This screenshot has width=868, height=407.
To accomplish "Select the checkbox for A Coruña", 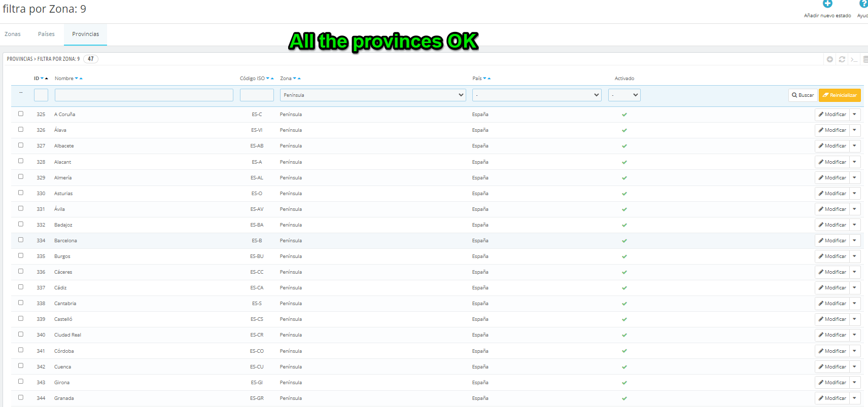I will [x=21, y=114].
